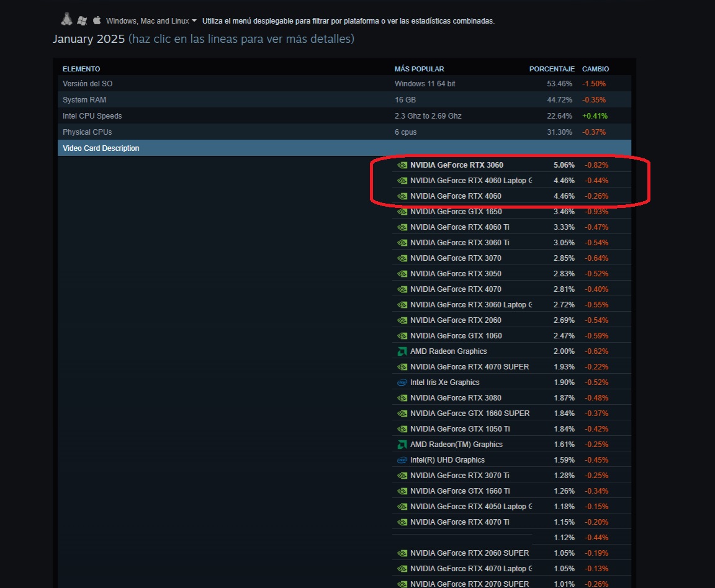The image size is (715, 588).
Task: Click Intel logo beside Intel(R) UHD Graphics
Action: (x=402, y=460)
